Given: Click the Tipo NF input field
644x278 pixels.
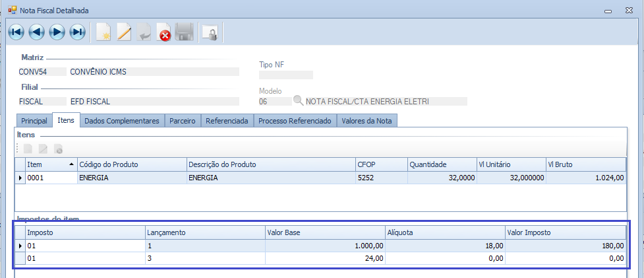Looking at the screenshot, I should coord(286,75).
